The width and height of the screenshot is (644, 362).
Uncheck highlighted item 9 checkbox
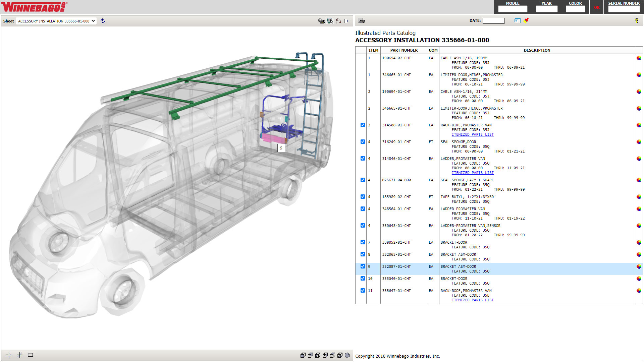pyautogui.click(x=363, y=266)
